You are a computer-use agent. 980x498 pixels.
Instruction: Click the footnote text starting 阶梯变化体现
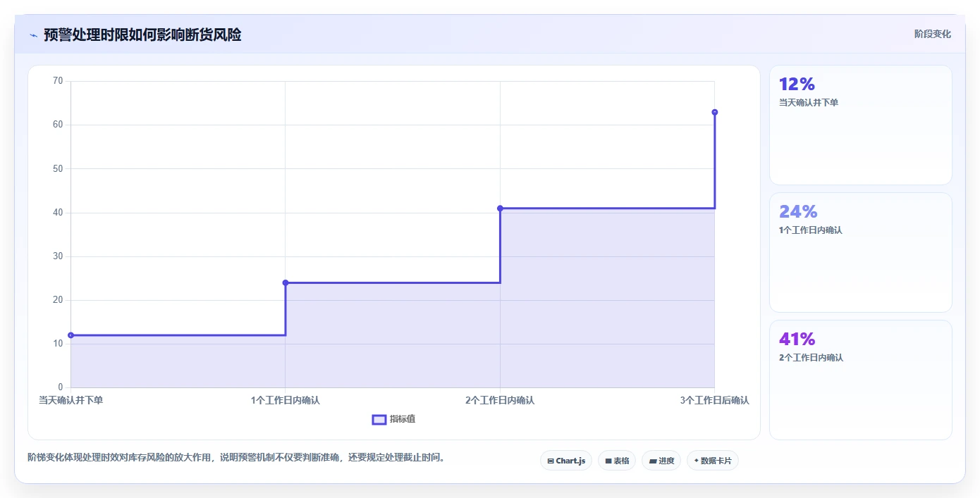tap(237, 458)
